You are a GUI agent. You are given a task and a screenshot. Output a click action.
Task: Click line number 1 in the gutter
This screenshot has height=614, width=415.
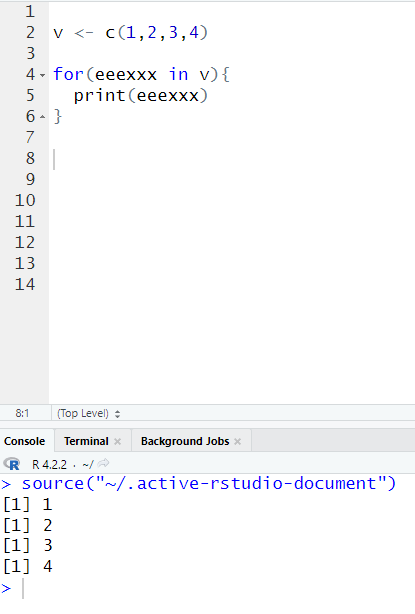coord(30,11)
